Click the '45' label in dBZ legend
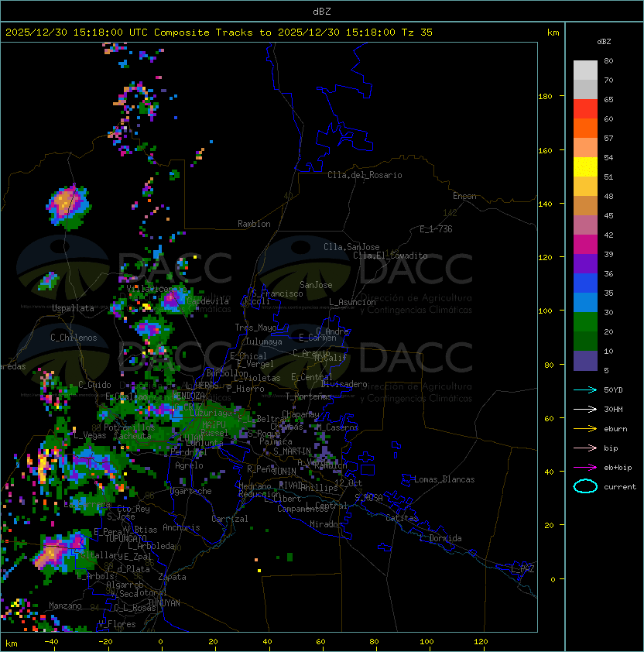The width and height of the screenshot is (644, 652). pyautogui.click(x=608, y=215)
